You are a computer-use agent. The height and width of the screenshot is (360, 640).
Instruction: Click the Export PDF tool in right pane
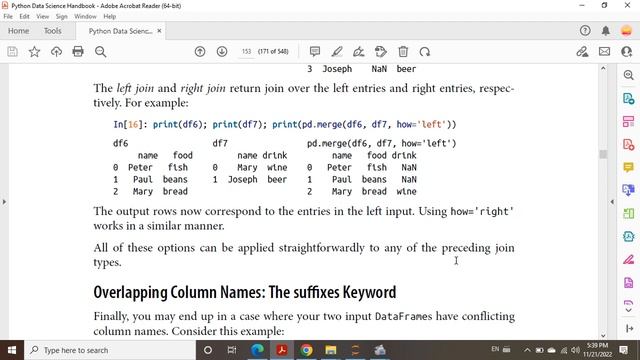point(629,98)
